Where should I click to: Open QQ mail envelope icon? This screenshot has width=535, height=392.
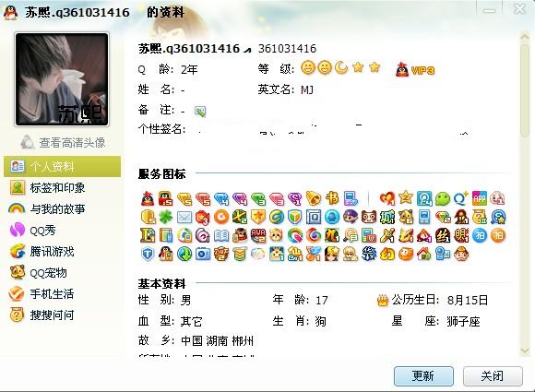click(x=184, y=218)
